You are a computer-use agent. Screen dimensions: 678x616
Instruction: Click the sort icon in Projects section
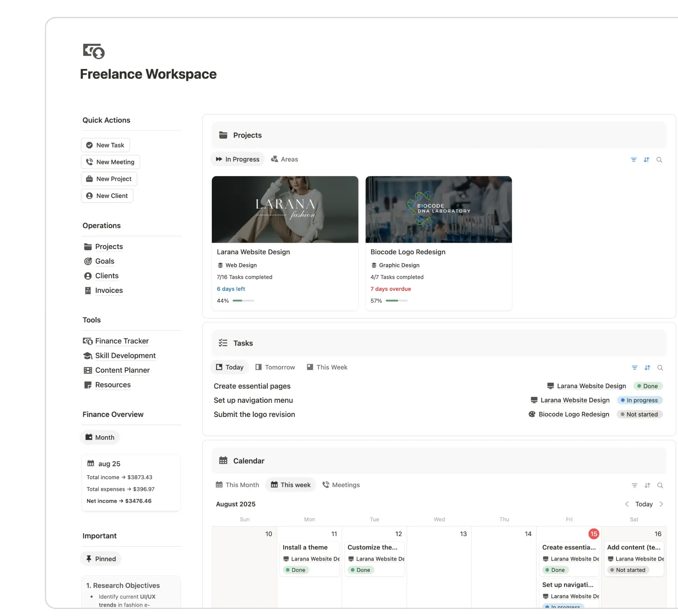(646, 160)
